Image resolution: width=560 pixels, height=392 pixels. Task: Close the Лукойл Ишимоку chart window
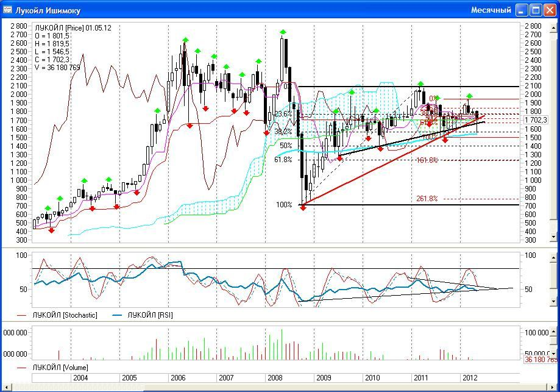click(549, 10)
